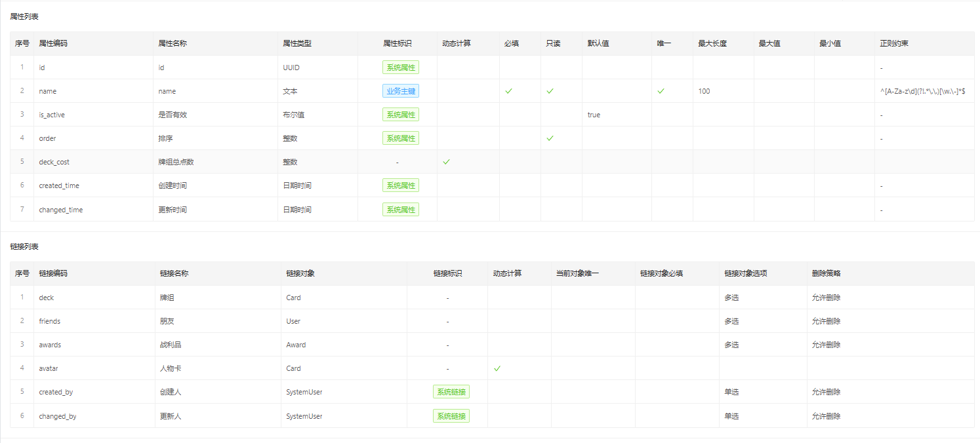The image size is (980, 443).
Task: Click the 系统属性 tag for is_active
Action: coord(400,115)
